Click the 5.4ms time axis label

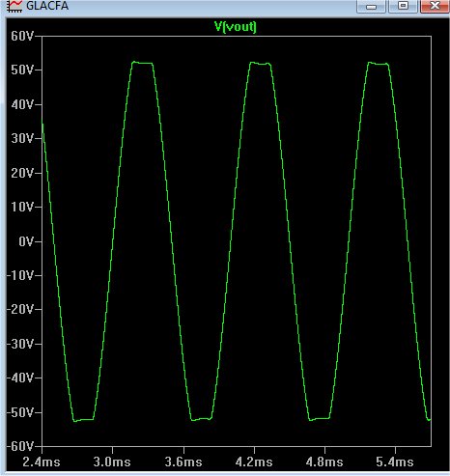click(x=395, y=462)
